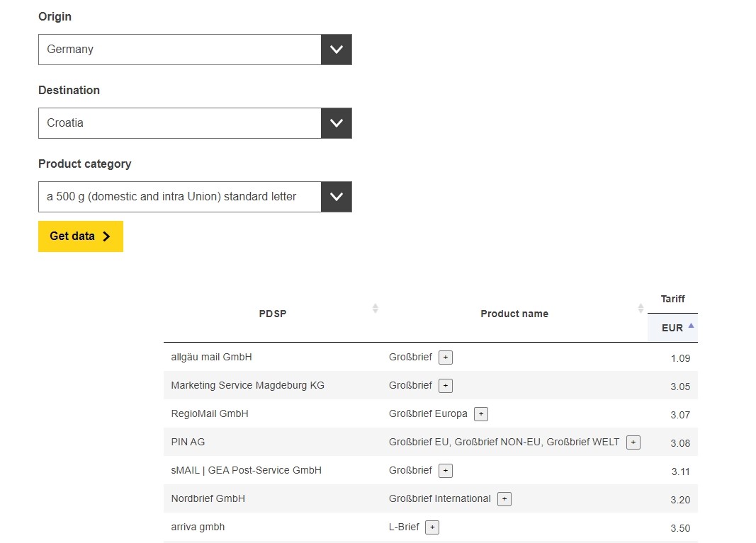Click Nordbrief GmbH provider name
The height and width of the screenshot is (543, 756).
coord(208,498)
